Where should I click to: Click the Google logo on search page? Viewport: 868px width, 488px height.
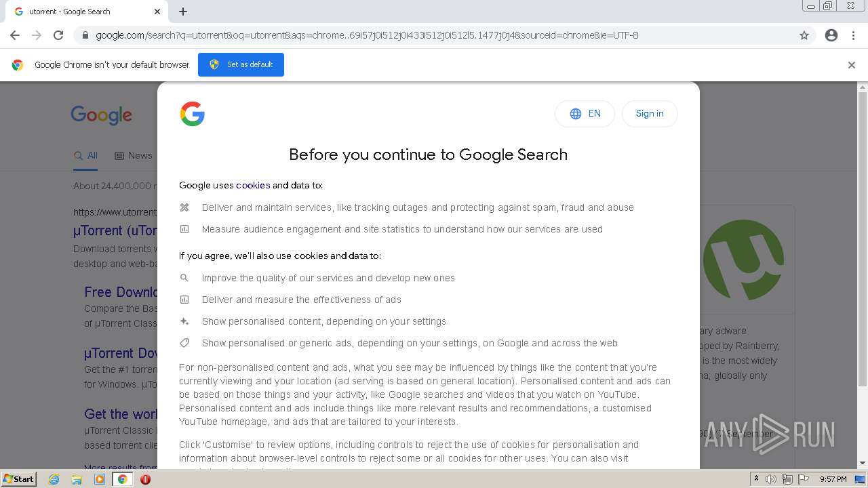click(x=102, y=115)
